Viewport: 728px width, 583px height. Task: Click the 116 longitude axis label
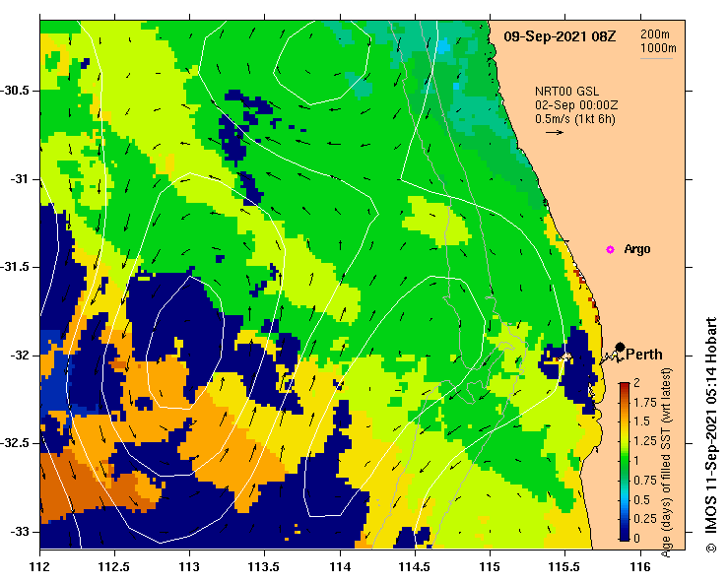click(640, 567)
